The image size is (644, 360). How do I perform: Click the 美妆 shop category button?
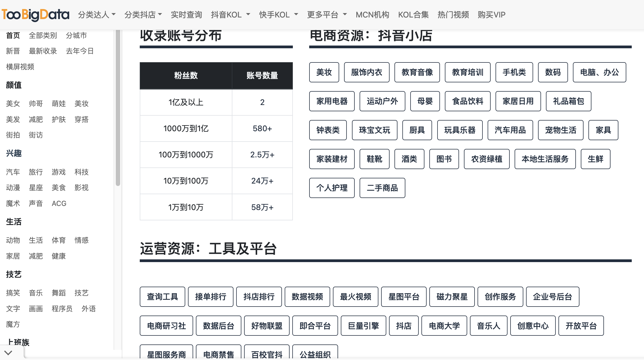324,72
